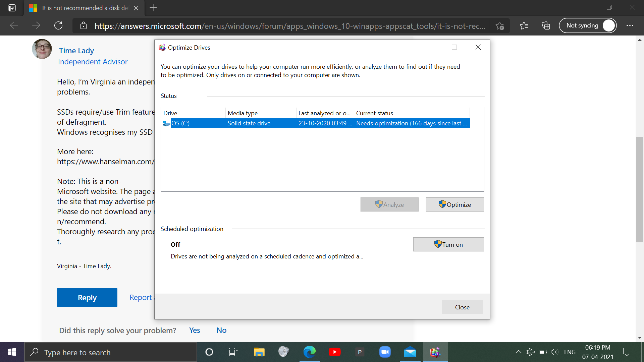Click the Media type column header
The image size is (644, 362).
click(x=261, y=113)
